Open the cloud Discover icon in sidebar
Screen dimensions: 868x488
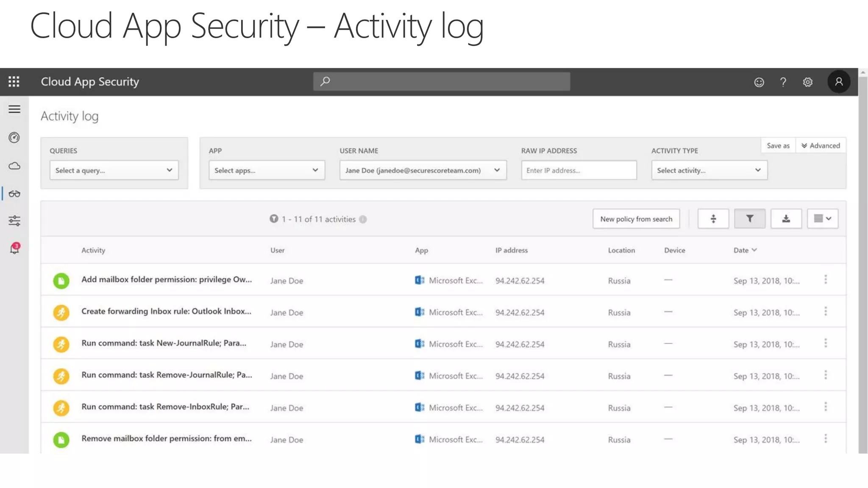(14, 166)
